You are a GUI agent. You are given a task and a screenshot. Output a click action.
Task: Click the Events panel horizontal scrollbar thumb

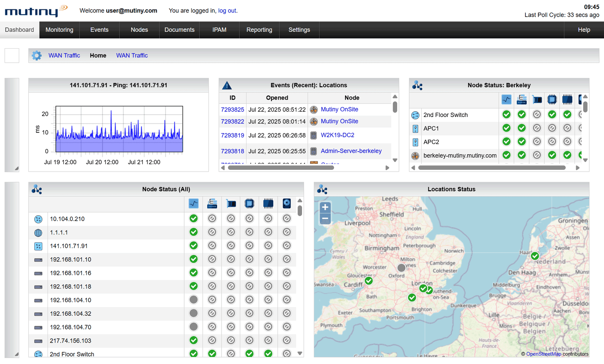280,168
